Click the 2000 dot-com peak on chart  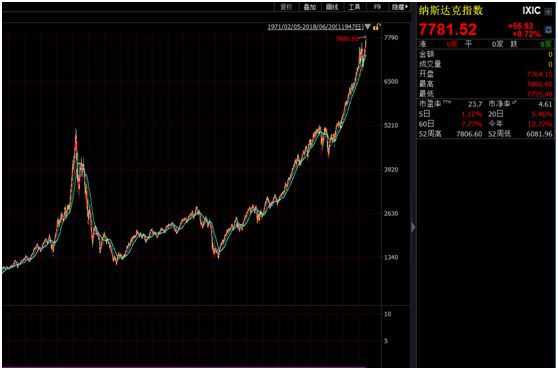coord(76,131)
